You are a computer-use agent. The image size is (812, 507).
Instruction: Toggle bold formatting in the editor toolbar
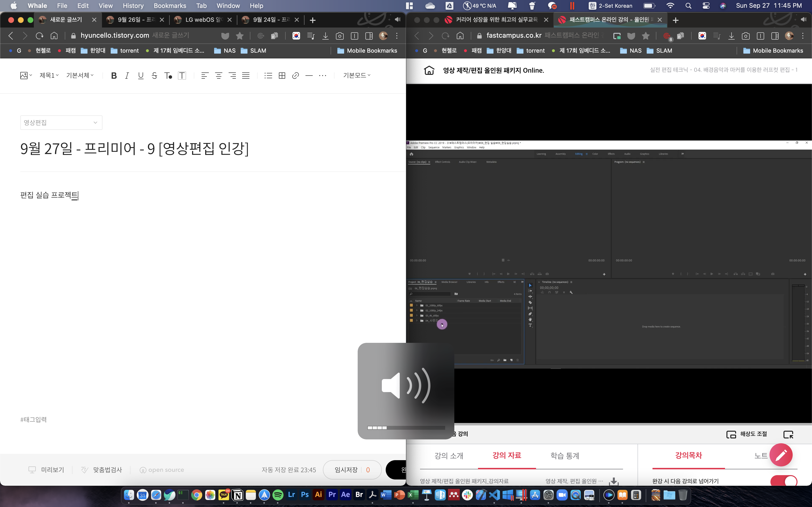click(x=114, y=75)
